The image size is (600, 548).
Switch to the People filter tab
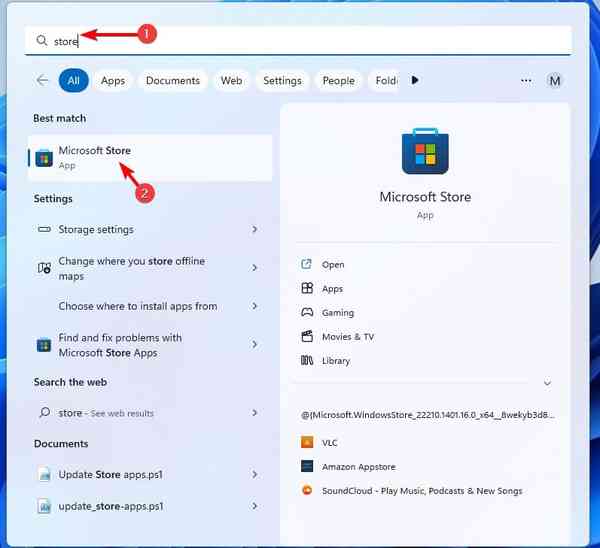338,81
